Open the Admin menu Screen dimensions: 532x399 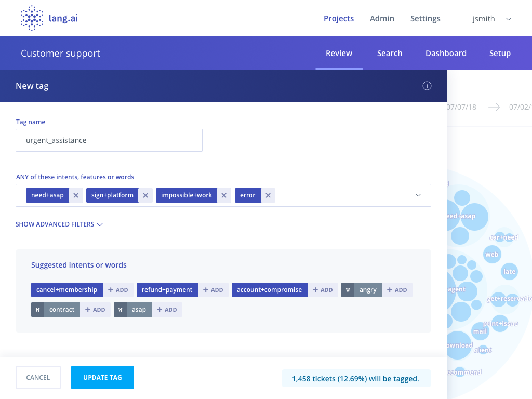[x=382, y=18]
